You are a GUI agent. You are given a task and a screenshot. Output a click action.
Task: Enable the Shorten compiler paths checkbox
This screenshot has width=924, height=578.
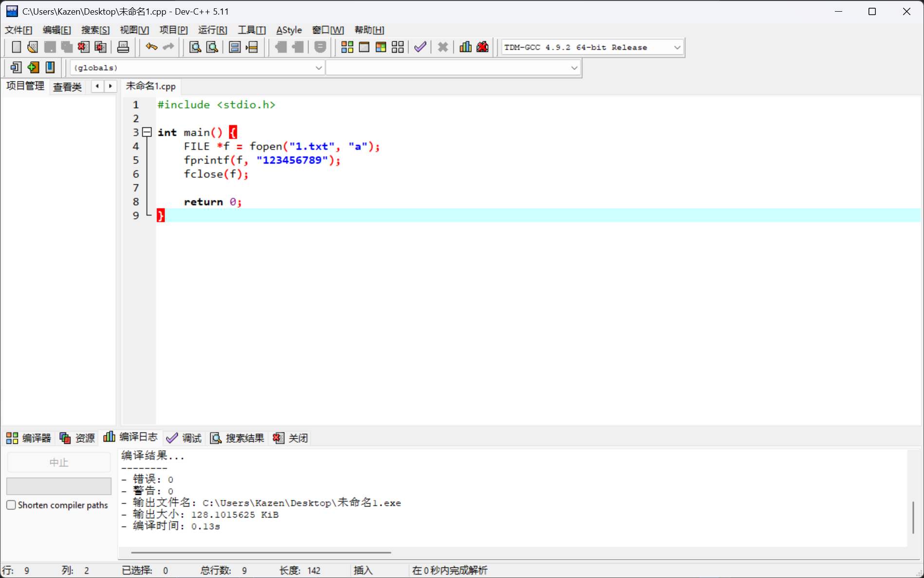[x=11, y=505]
